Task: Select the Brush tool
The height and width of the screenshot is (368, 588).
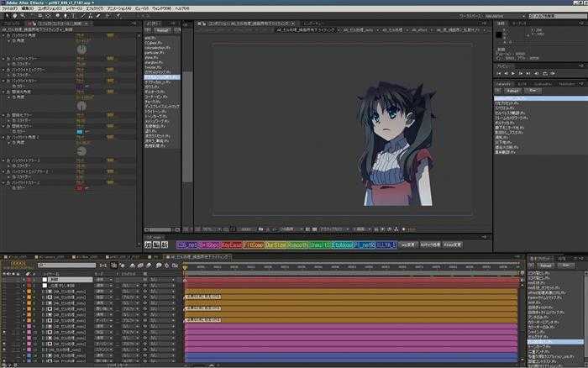Action: coord(83,16)
